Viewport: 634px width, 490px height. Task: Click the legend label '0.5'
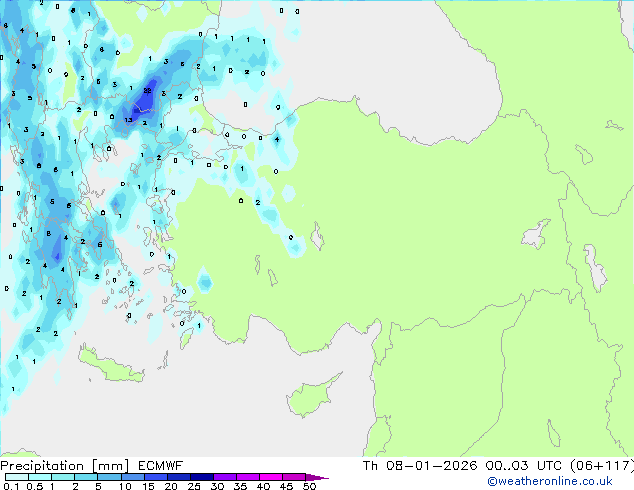(35, 486)
